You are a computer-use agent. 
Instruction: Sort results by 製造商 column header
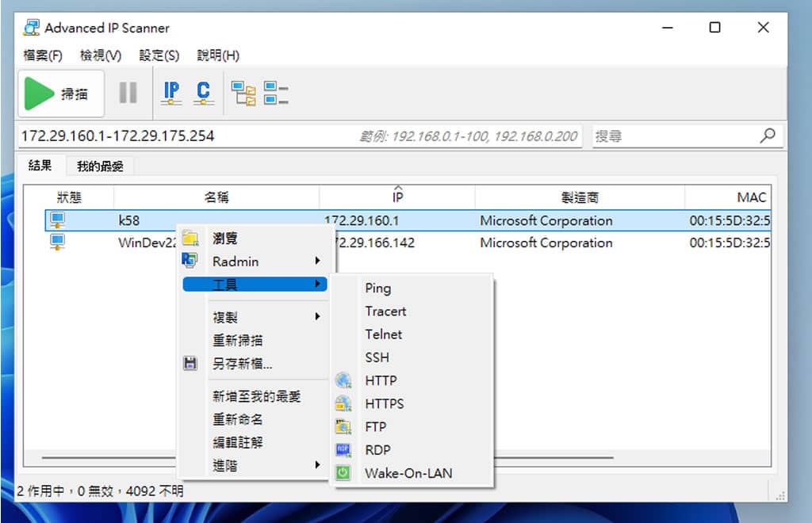click(x=579, y=197)
